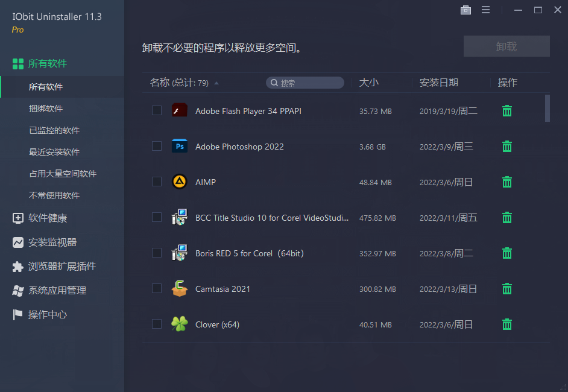Open the toolbox briefcase icon
The width and height of the screenshot is (568, 392).
click(465, 10)
